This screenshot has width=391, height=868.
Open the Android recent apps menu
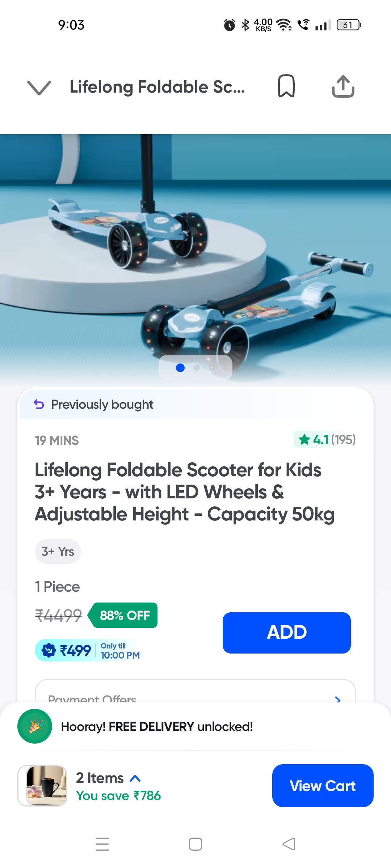click(102, 844)
